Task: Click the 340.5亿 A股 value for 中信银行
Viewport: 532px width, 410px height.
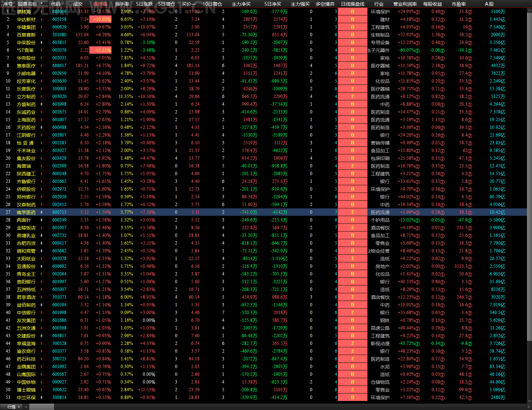Action: pyautogui.click(x=497, y=313)
